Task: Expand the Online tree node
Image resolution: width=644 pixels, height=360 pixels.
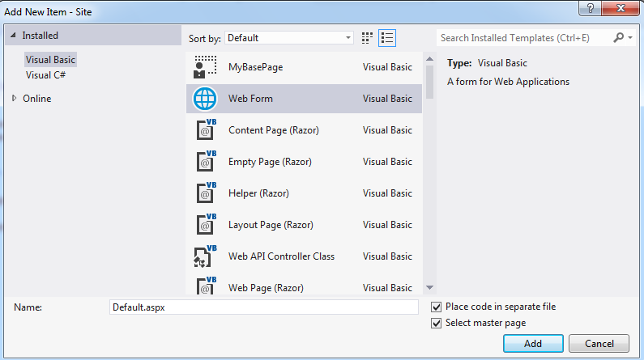Action: [15, 99]
